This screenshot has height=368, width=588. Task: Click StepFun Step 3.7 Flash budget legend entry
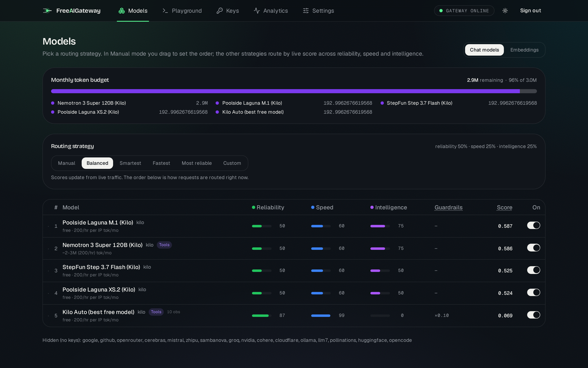pyautogui.click(x=459, y=103)
